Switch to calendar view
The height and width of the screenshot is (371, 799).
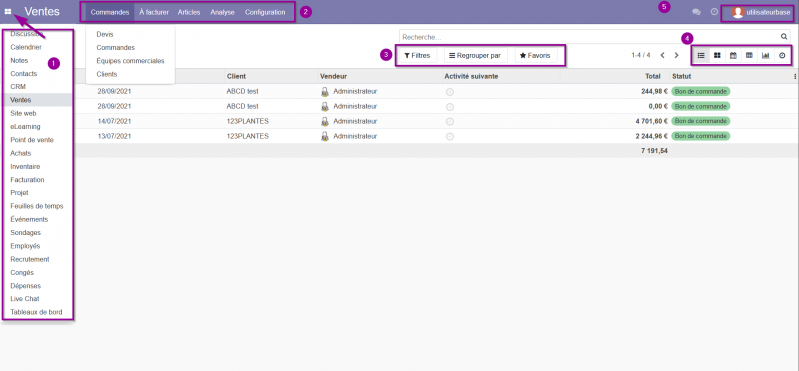[733, 55]
